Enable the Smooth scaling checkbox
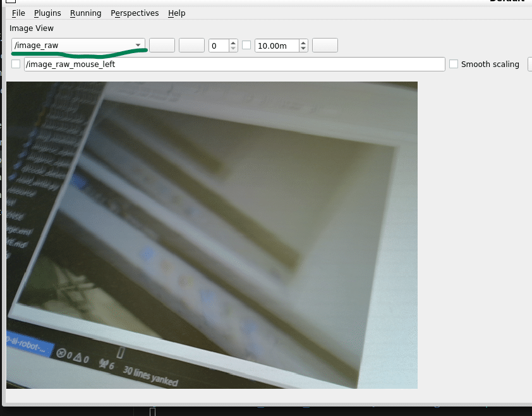The width and height of the screenshot is (532, 416). 454,64
